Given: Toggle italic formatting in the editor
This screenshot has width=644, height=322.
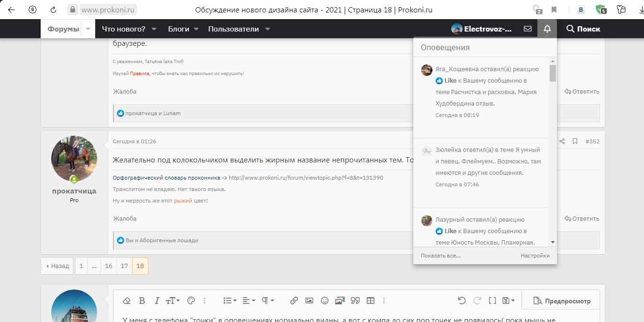Looking at the screenshot, I should tap(156, 301).
